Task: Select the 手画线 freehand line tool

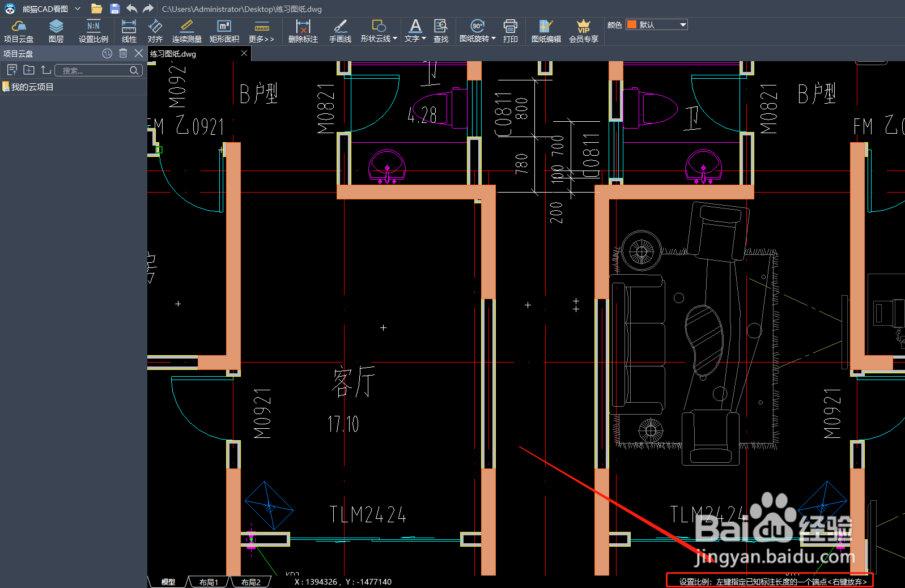Action: coord(341,31)
